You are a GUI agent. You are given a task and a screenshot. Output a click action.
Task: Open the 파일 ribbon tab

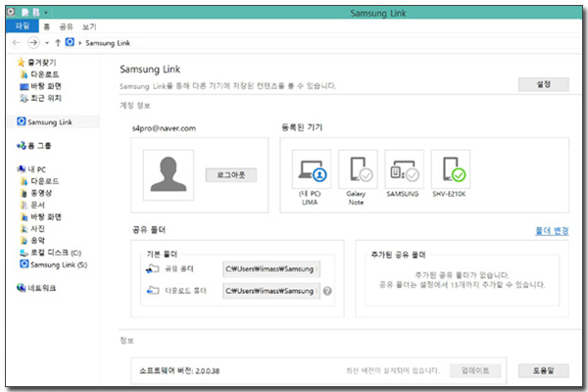[22, 27]
